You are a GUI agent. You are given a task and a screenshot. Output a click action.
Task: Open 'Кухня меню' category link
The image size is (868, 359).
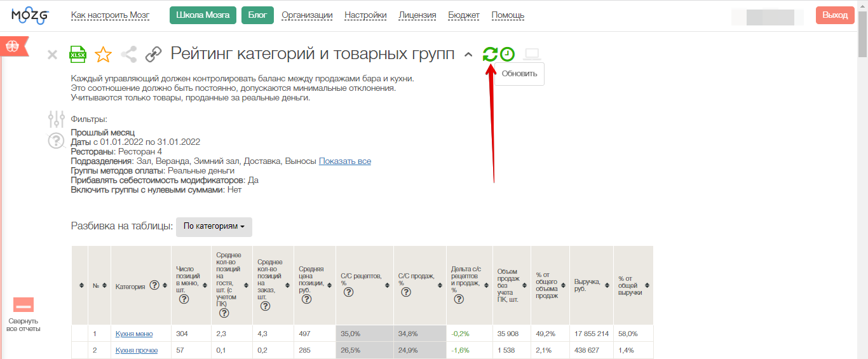pos(134,334)
